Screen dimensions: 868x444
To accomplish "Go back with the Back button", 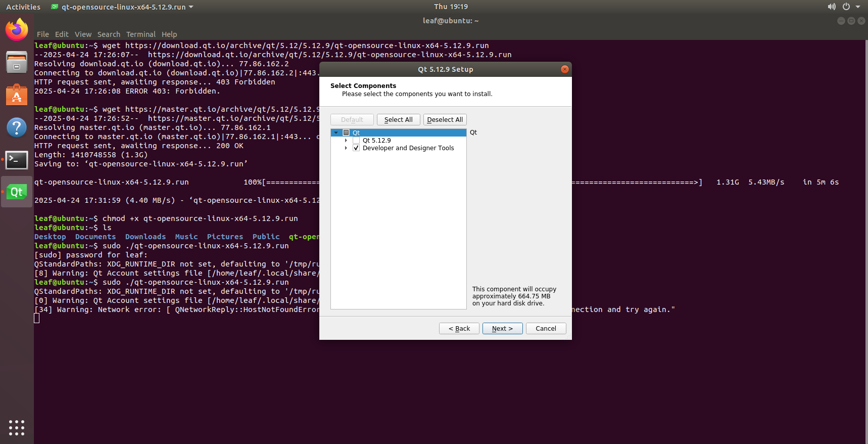I will pyautogui.click(x=459, y=329).
